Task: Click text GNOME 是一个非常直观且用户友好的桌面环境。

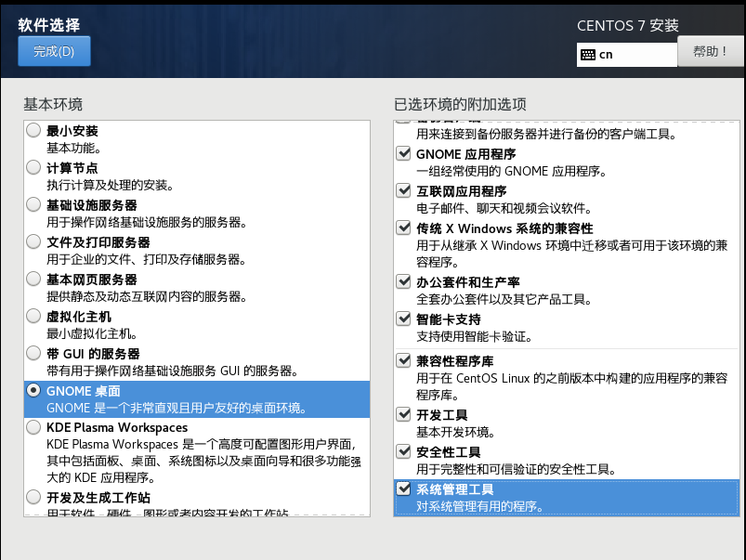Action: pos(177,409)
